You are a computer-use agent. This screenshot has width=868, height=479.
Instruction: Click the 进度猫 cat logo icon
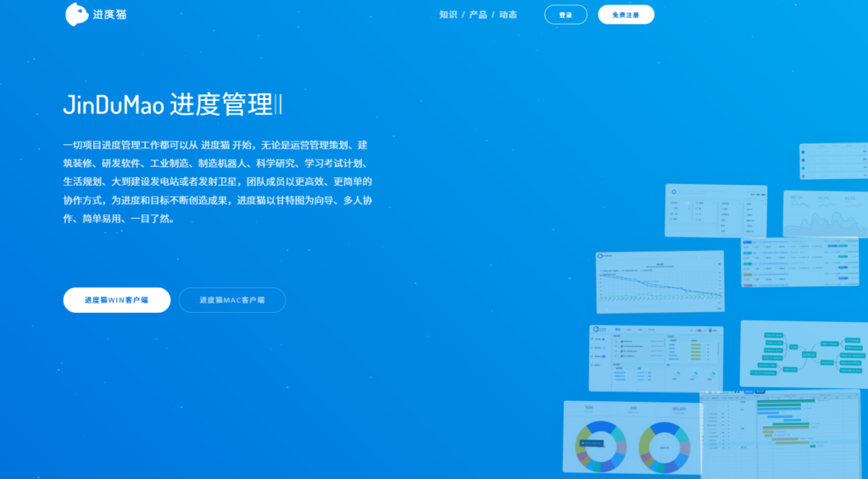[77, 14]
